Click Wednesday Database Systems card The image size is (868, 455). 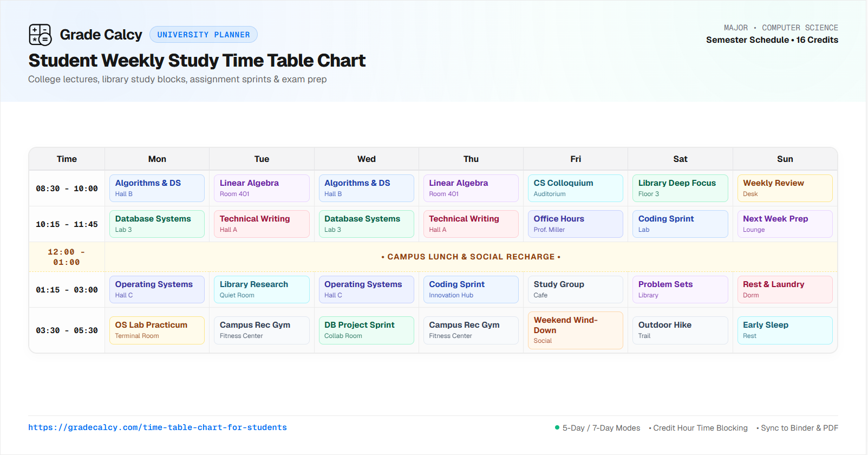(x=366, y=224)
